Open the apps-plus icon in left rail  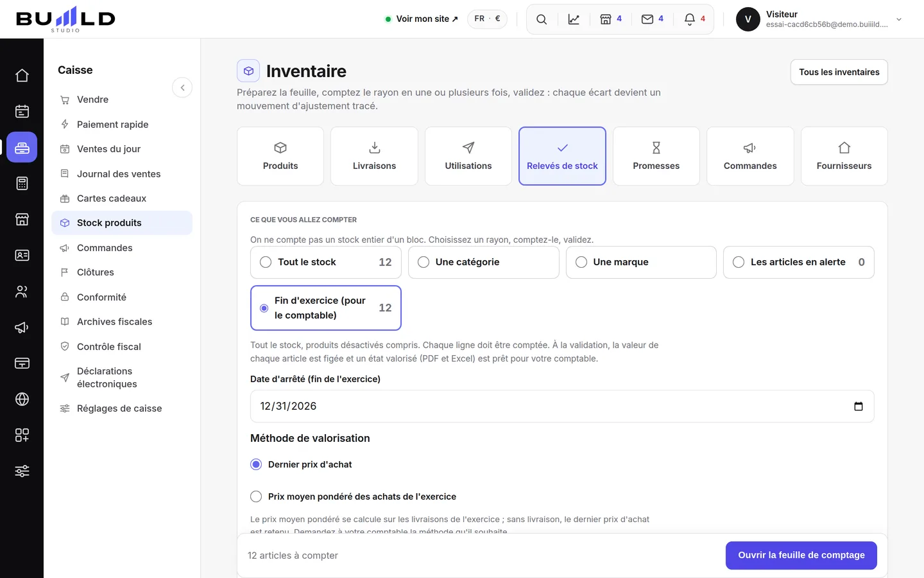coord(22,435)
